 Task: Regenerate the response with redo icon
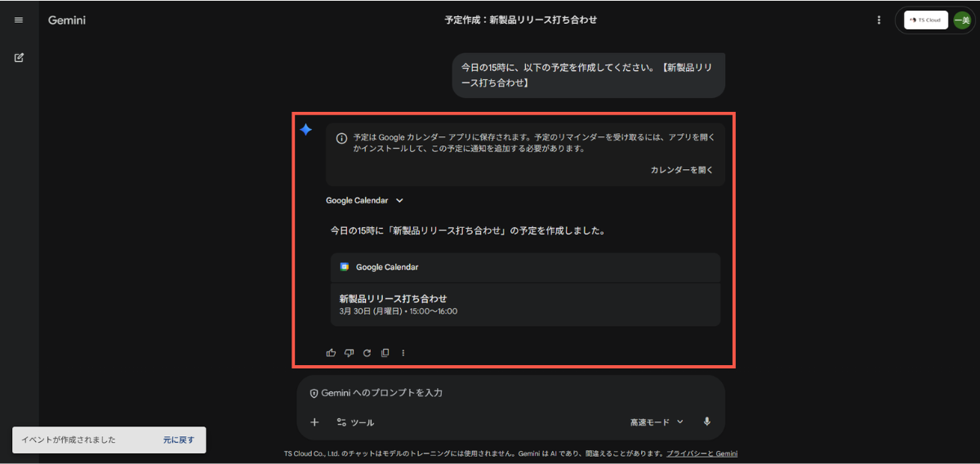[x=367, y=353]
